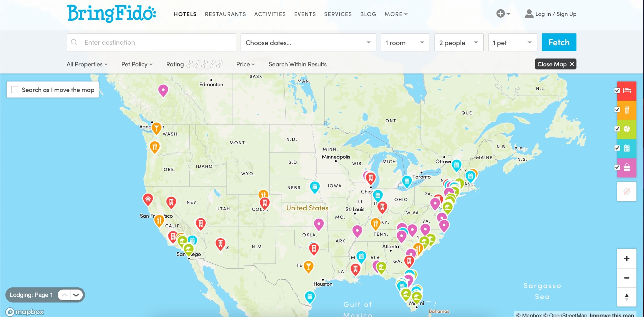The height and width of the screenshot is (317, 644).
Task: Click Improve this map link
Action: tap(612, 315)
